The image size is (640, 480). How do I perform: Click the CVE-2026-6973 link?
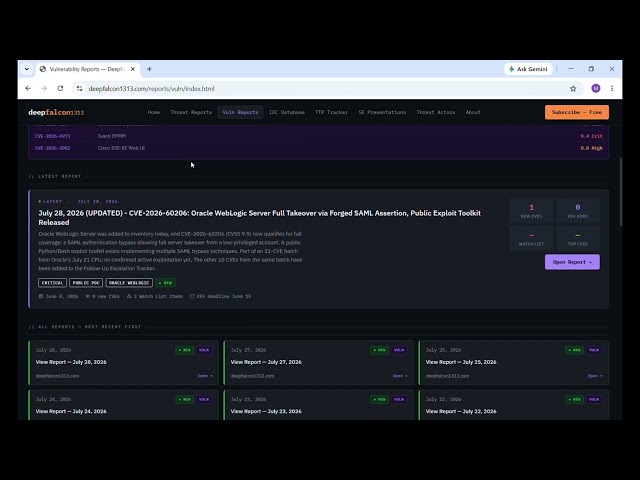[x=52, y=136]
